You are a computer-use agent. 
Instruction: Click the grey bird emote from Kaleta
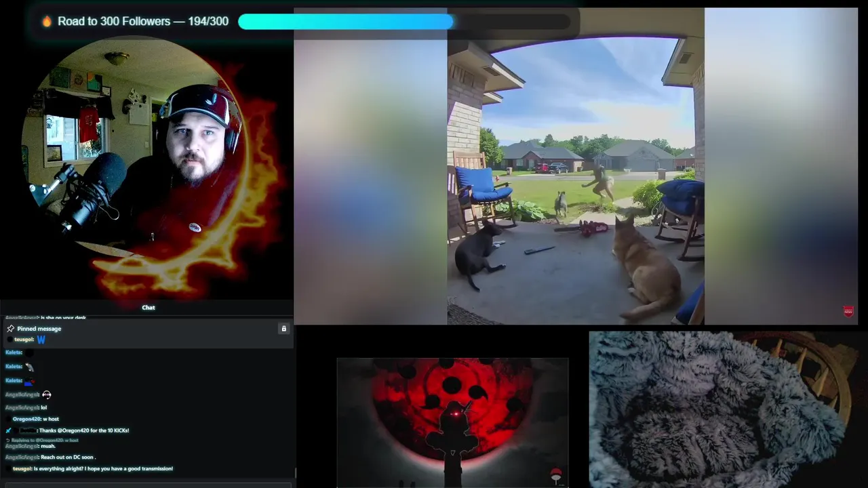29,367
